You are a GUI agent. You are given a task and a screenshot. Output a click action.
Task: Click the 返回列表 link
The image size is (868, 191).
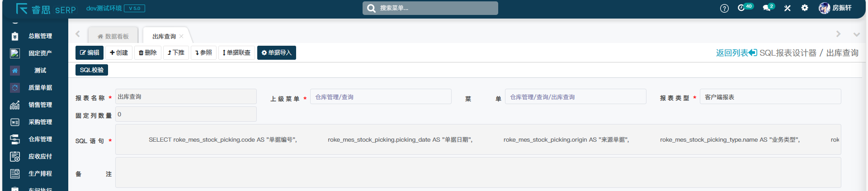[736, 53]
